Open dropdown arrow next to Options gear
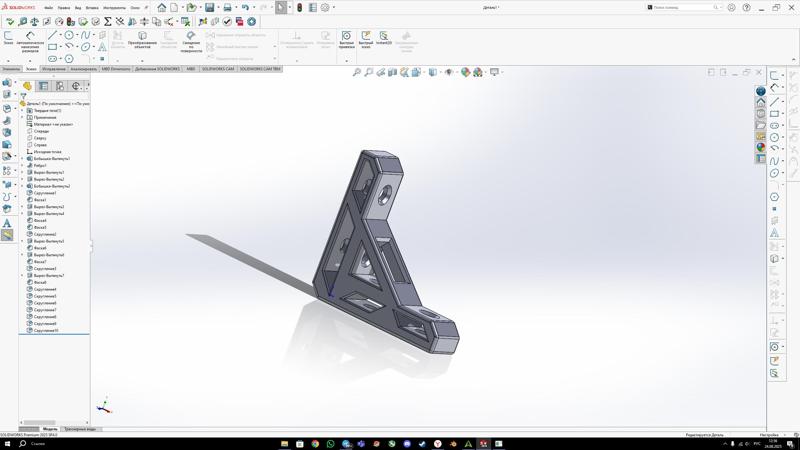The height and width of the screenshot is (450, 800). pos(334,8)
